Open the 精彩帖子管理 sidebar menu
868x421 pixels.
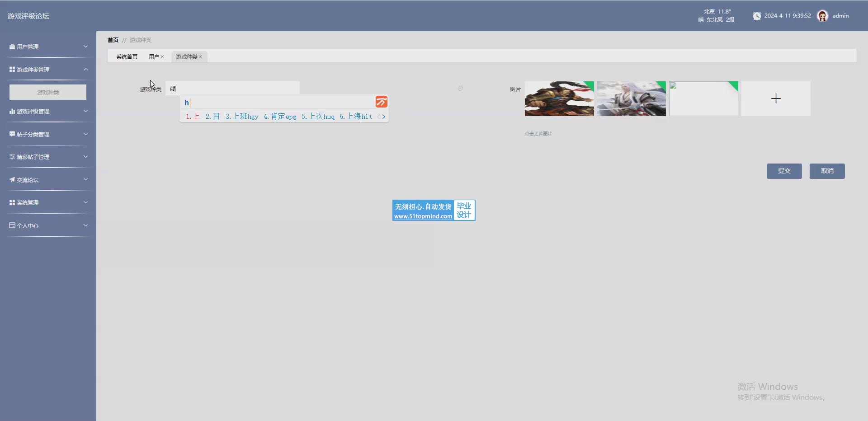click(48, 157)
